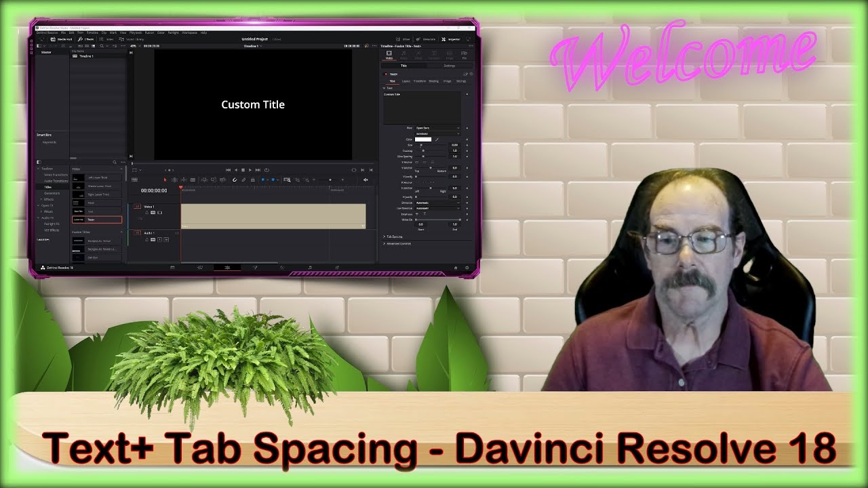Open the Font dropdown showing Open Sans
This screenshot has height=488, width=868.
(x=437, y=128)
